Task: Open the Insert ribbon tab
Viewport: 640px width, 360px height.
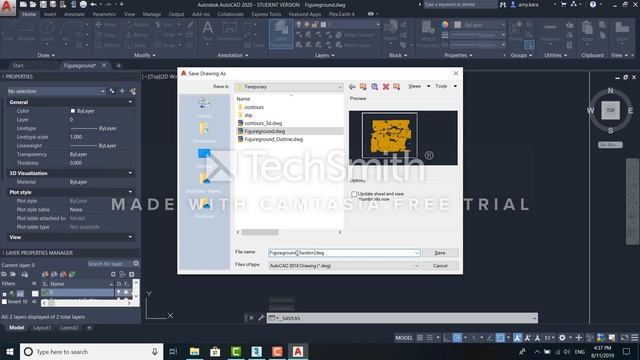Action: [x=50, y=14]
